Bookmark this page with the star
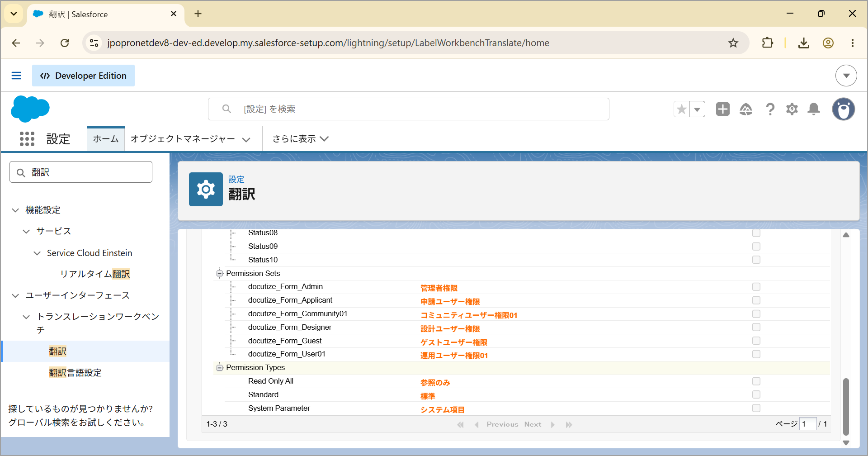This screenshot has width=868, height=456. [733, 43]
